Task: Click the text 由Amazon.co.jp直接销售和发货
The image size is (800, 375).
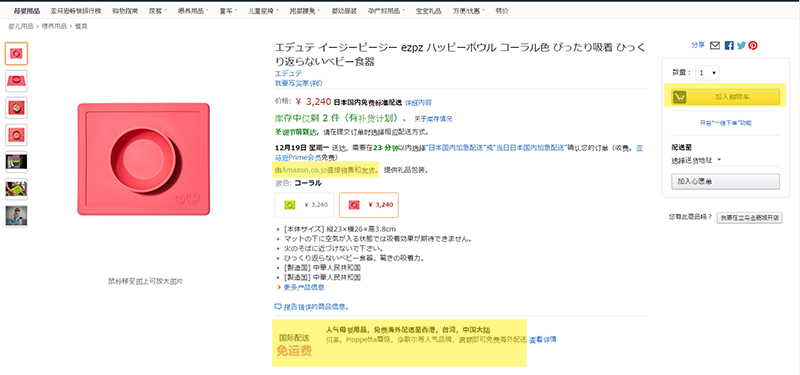Action: tap(327, 169)
